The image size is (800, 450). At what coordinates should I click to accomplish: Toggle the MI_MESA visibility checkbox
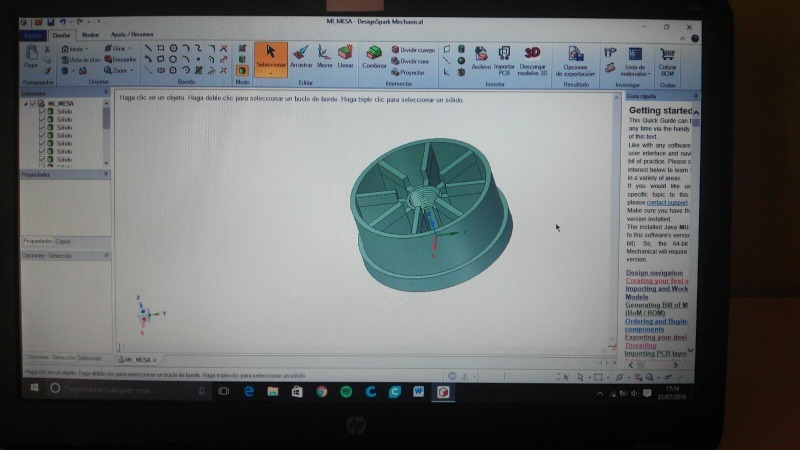(34, 104)
